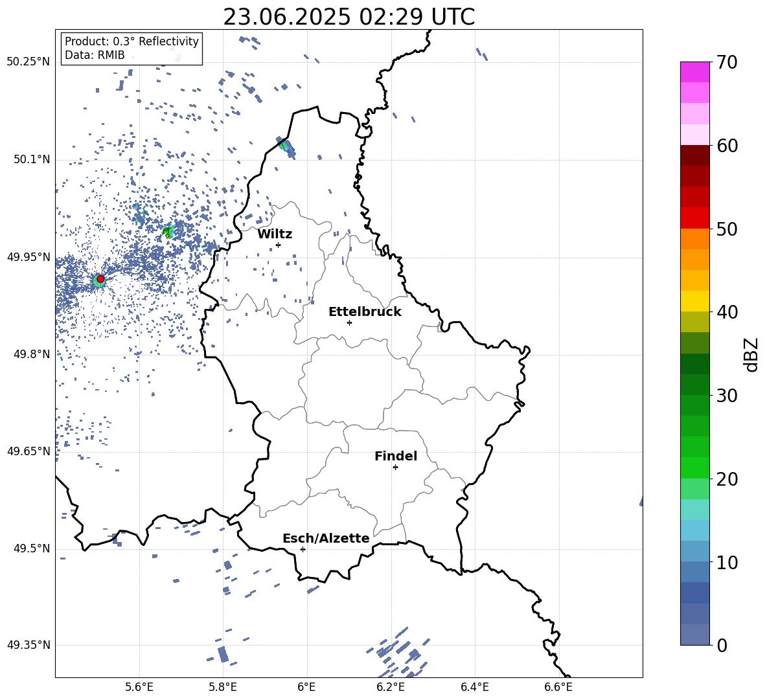Click the magenta top colorbar segment near 70
This screenshot has height=700, width=767.
(694, 72)
